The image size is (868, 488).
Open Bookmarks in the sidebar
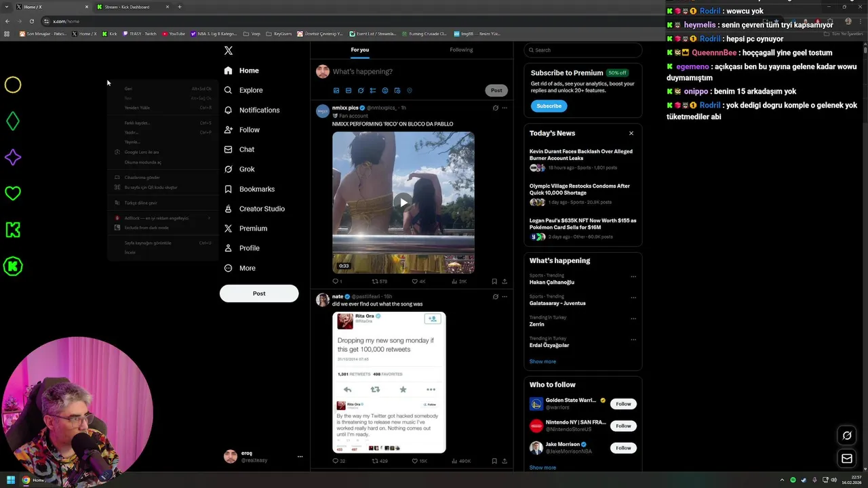click(x=249, y=189)
